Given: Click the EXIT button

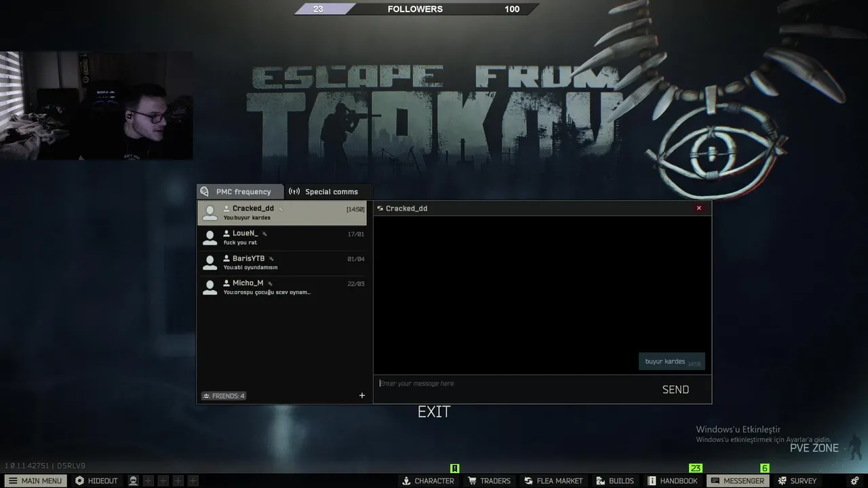Looking at the screenshot, I should tap(434, 412).
